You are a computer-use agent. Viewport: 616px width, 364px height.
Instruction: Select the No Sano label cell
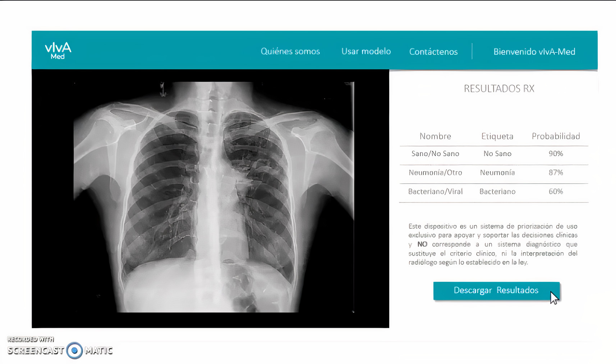(497, 154)
